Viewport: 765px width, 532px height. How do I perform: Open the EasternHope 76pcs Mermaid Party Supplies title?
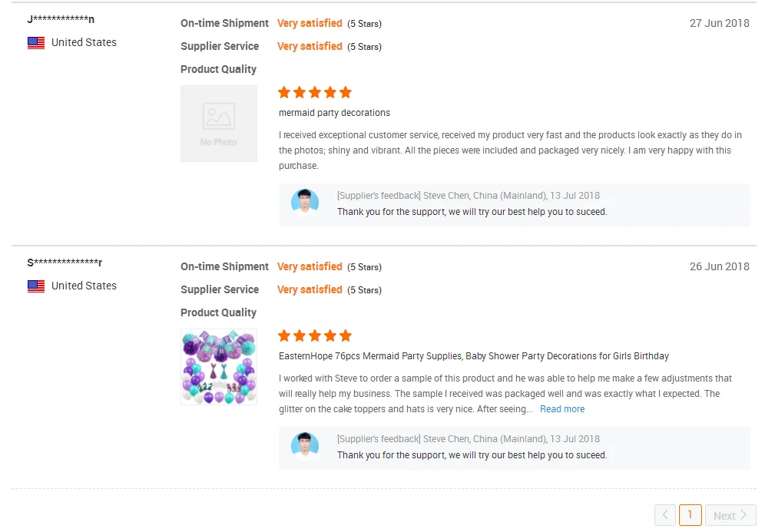click(x=474, y=356)
